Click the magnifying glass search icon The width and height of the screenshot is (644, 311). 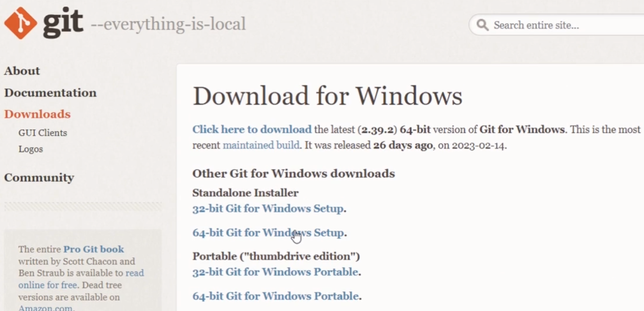pyautogui.click(x=482, y=25)
